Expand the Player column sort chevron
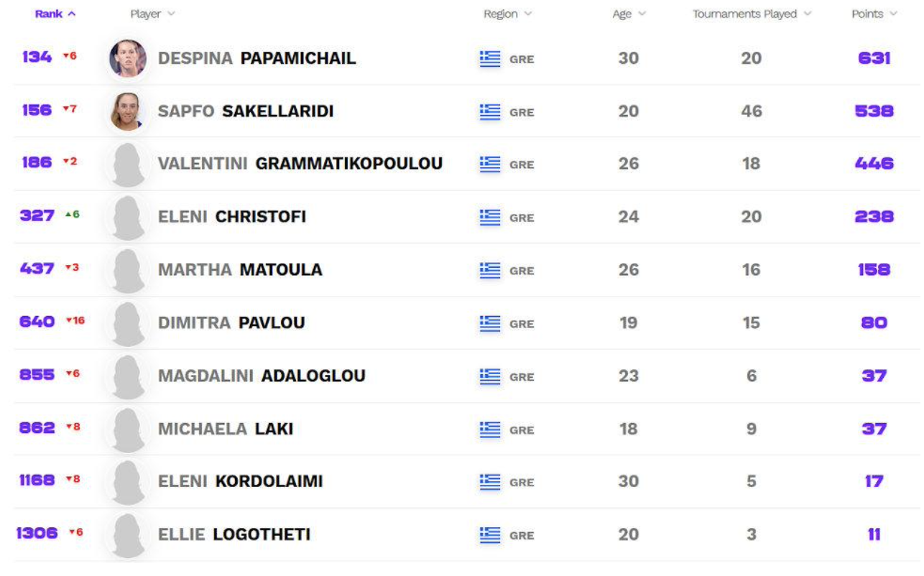This screenshot has width=924, height=576. point(171,14)
